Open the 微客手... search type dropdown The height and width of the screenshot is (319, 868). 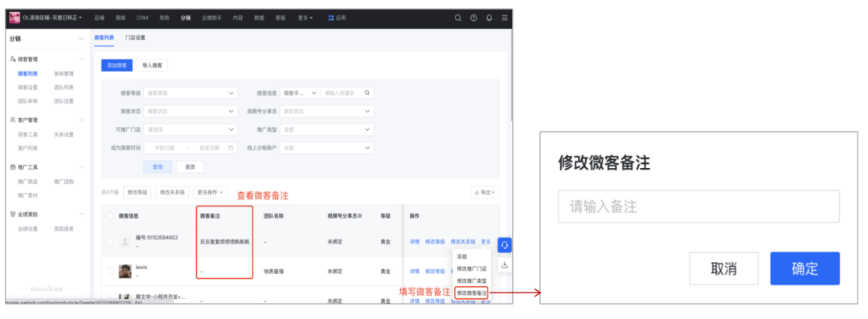tap(300, 93)
